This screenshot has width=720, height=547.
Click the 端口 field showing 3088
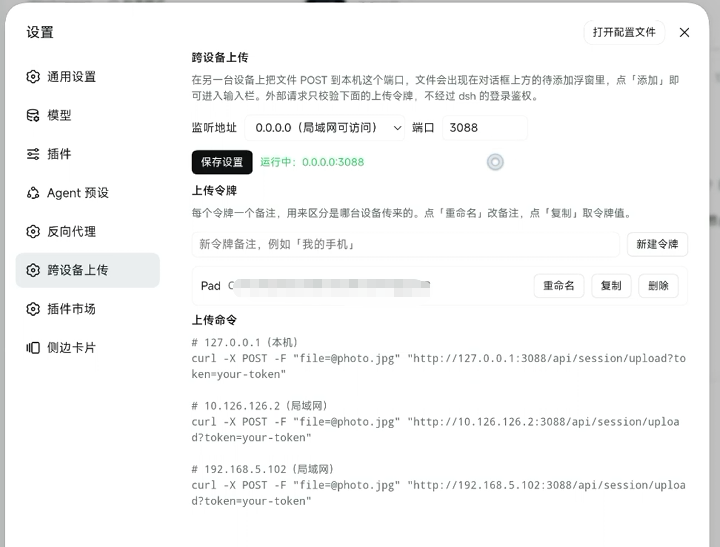coord(484,128)
